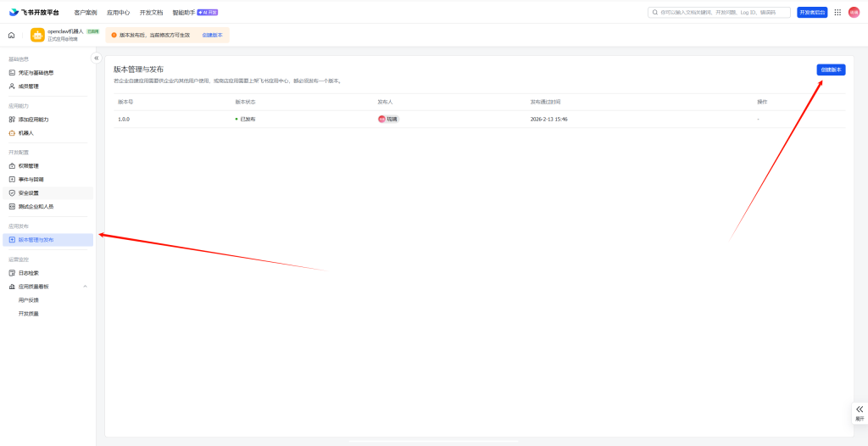The width and height of the screenshot is (868, 446).
Task: Click the 日志检索 log icon
Action: [x=12, y=273]
